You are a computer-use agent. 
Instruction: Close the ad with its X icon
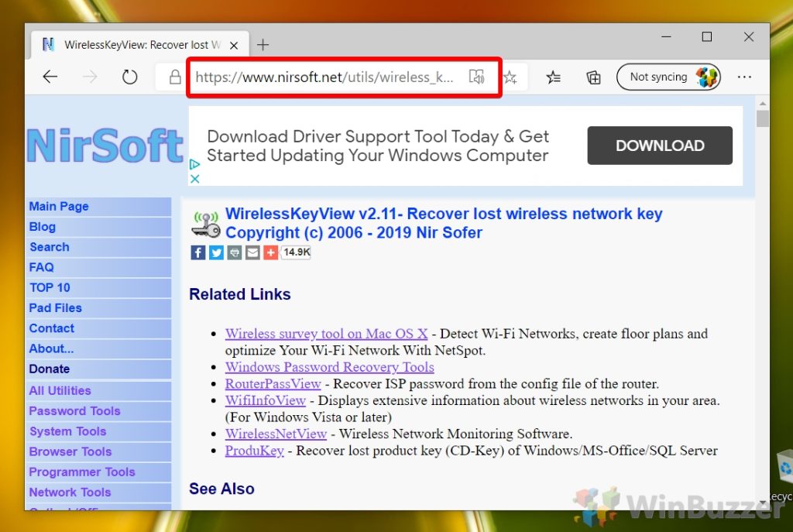(194, 179)
